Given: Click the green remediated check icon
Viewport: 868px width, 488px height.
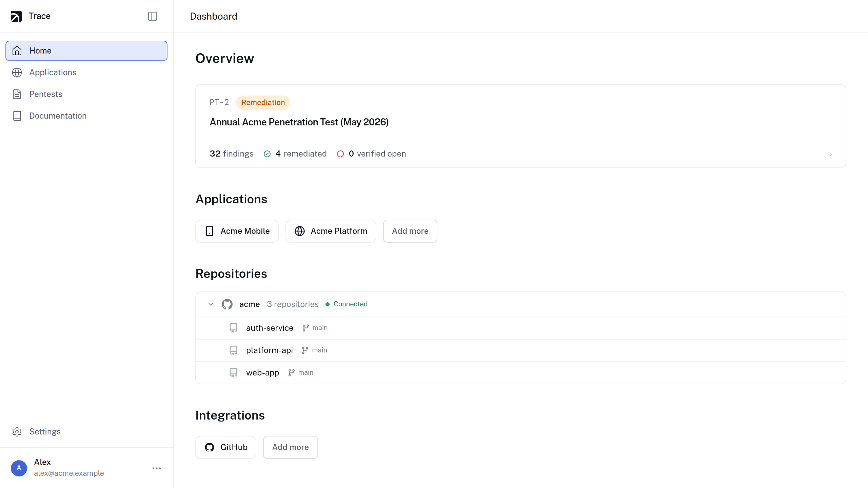Looking at the screenshot, I should (x=267, y=154).
